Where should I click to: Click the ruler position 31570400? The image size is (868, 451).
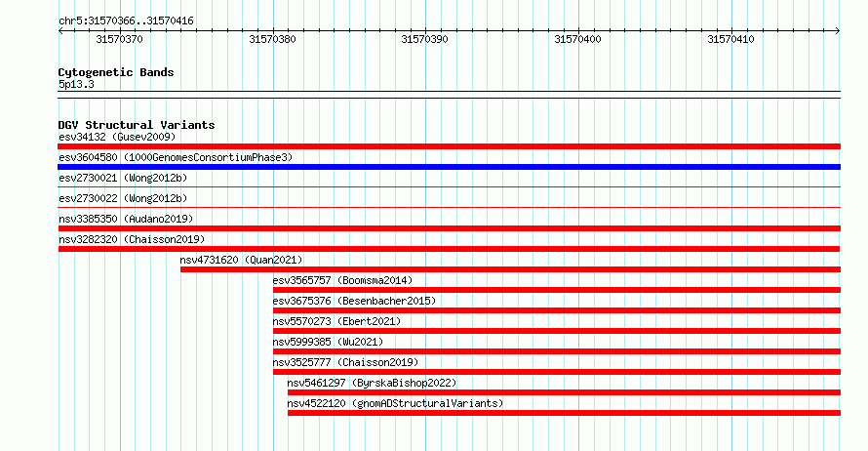click(577, 39)
